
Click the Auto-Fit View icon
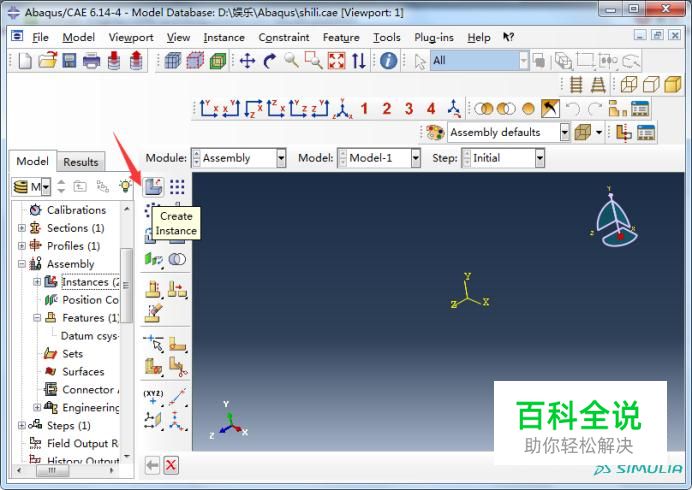(336, 60)
